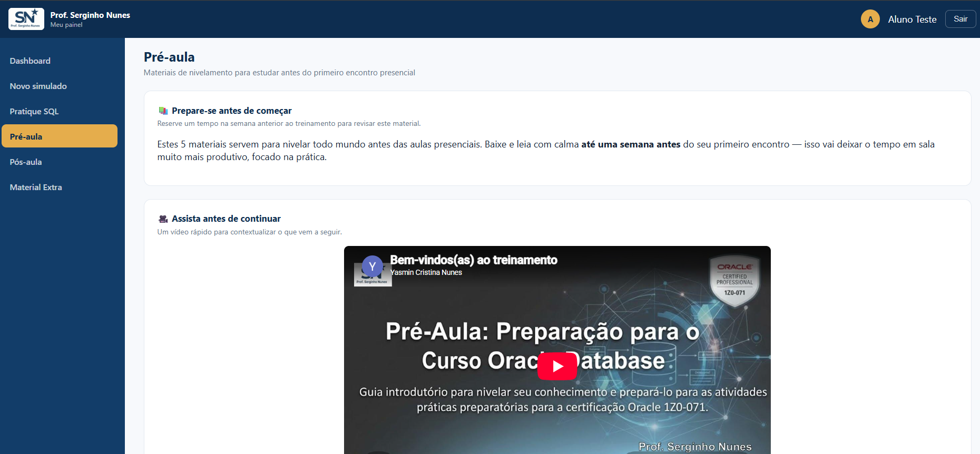Screen dimensions: 980x454
Task: Click the Aluno Teste username
Action: click(912, 19)
